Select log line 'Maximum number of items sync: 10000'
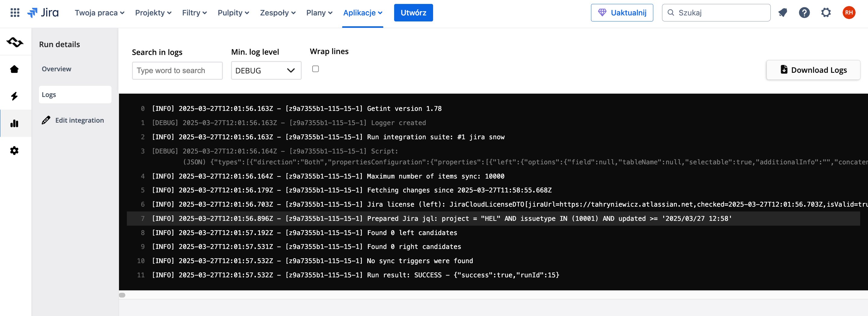The height and width of the screenshot is (316, 868). tap(493, 176)
